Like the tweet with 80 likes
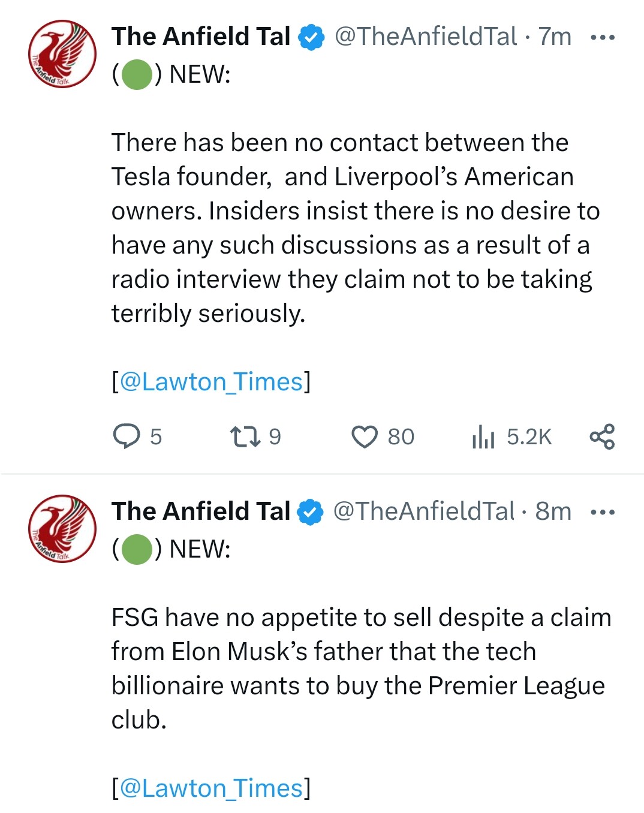This screenshot has height=813, width=644. (x=365, y=436)
